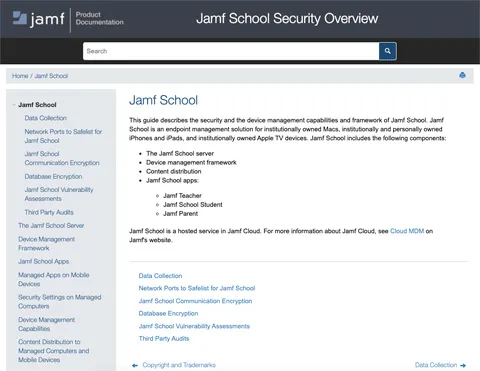Click the Jamf logo in the header
Viewport: 480px width, 371px height.
coord(38,19)
